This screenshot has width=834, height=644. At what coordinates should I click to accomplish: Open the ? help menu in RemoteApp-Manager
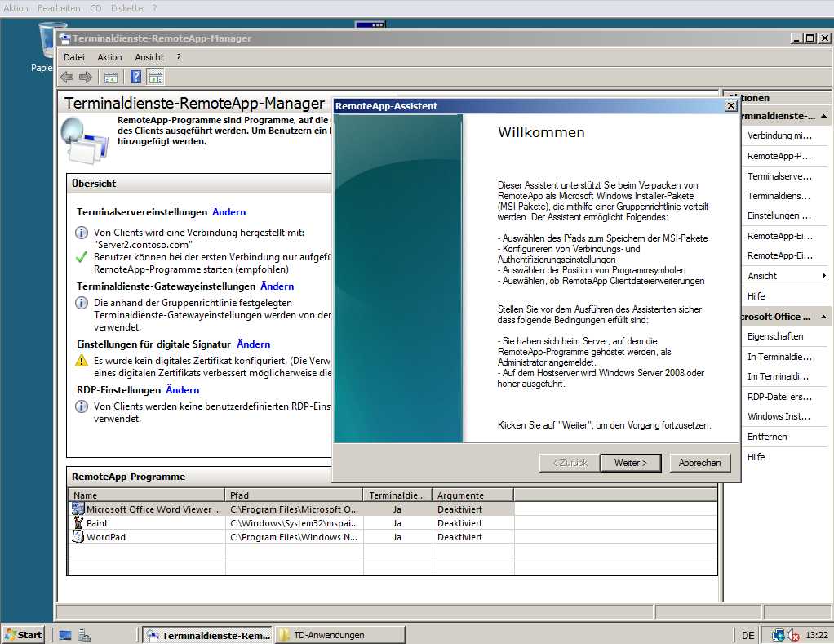point(179,57)
